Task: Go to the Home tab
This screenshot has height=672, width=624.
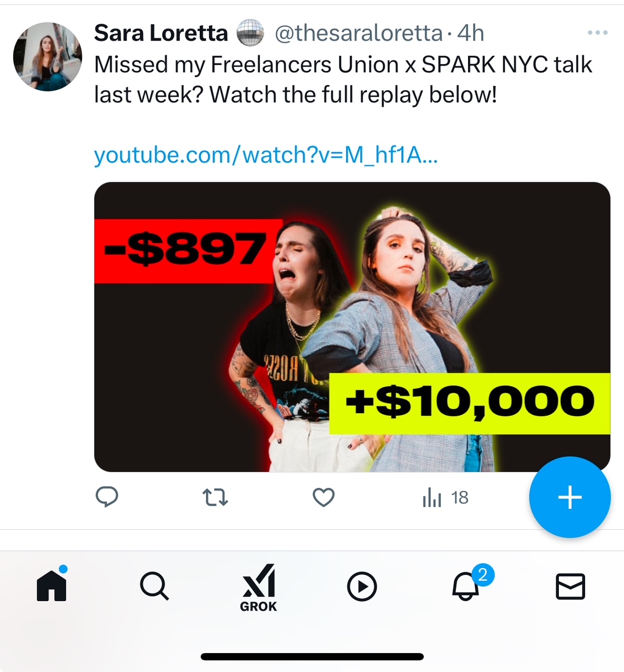Action: coord(51,586)
